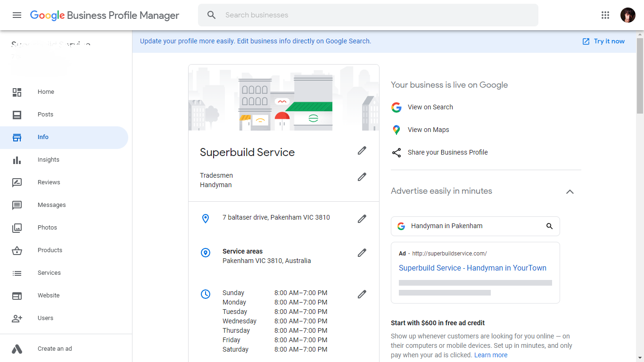The width and height of the screenshot is (644, 362).
Task: Collapse the Advertise easily in minutes section
Action: pyautogui.click(x=570, y=192)
